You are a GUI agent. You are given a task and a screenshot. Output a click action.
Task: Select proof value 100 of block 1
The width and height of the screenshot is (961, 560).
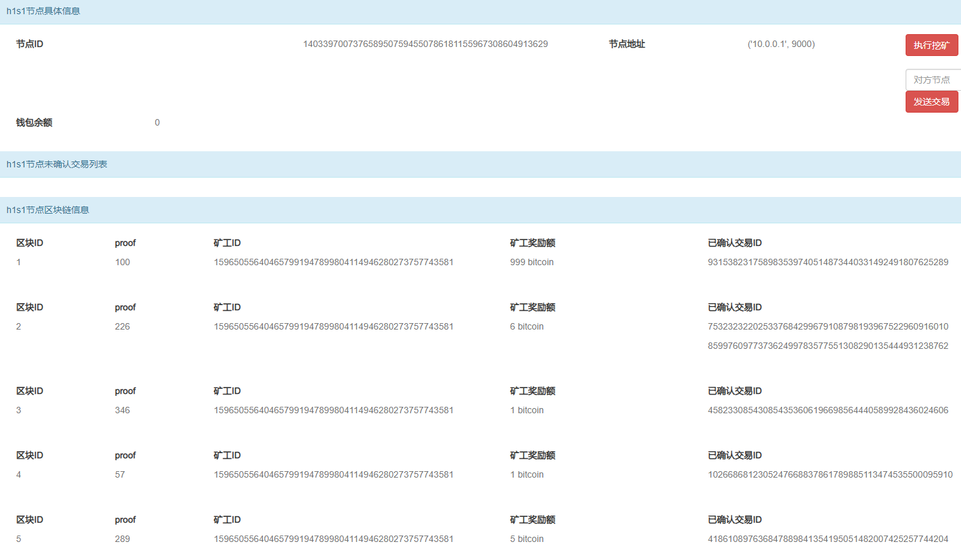click(x=122, y=262)
